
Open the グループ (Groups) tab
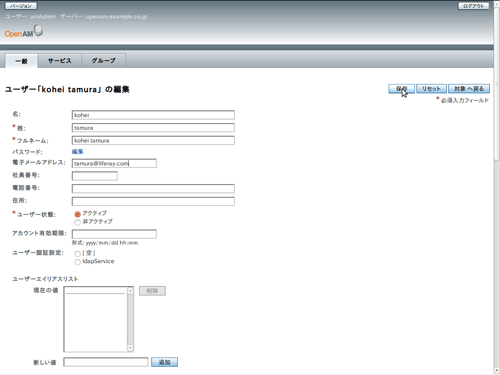pyautogui.click(x=104, y=61)
